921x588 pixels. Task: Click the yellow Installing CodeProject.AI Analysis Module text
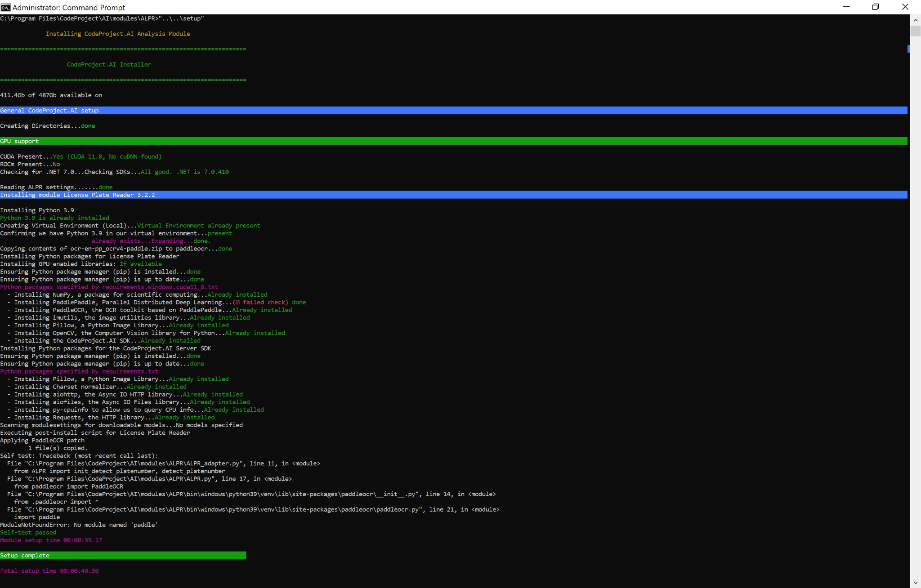117,33
